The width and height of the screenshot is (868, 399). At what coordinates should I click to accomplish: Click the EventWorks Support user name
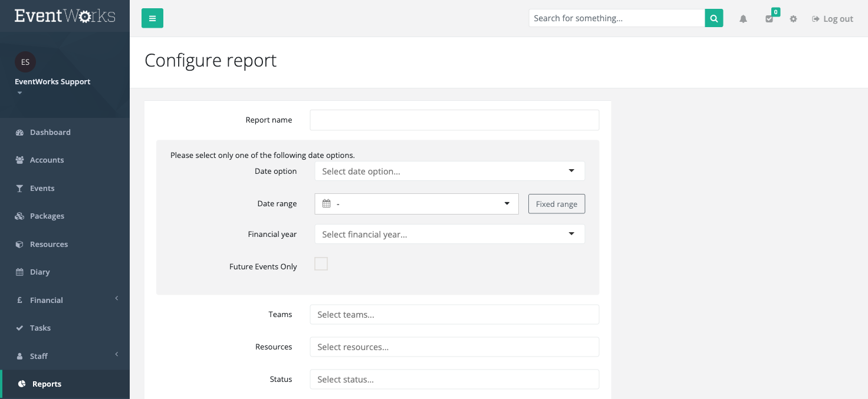[x=52, y=82]
